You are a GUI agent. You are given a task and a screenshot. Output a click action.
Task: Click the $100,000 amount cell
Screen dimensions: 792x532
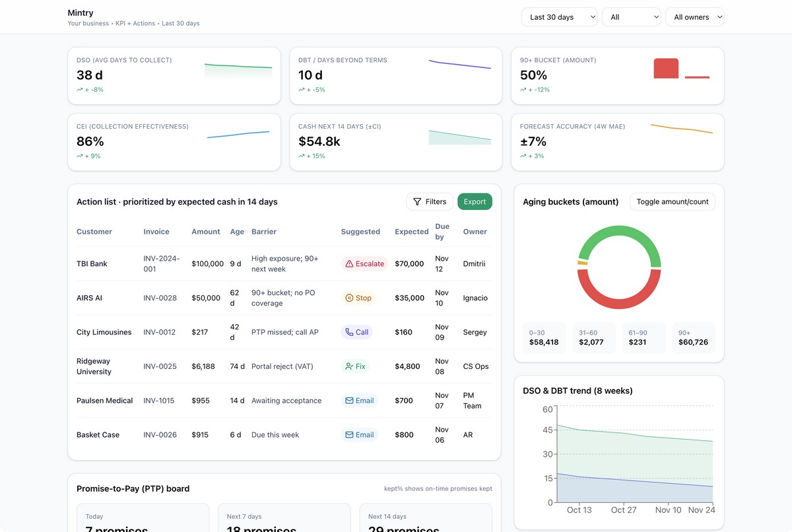208,263
